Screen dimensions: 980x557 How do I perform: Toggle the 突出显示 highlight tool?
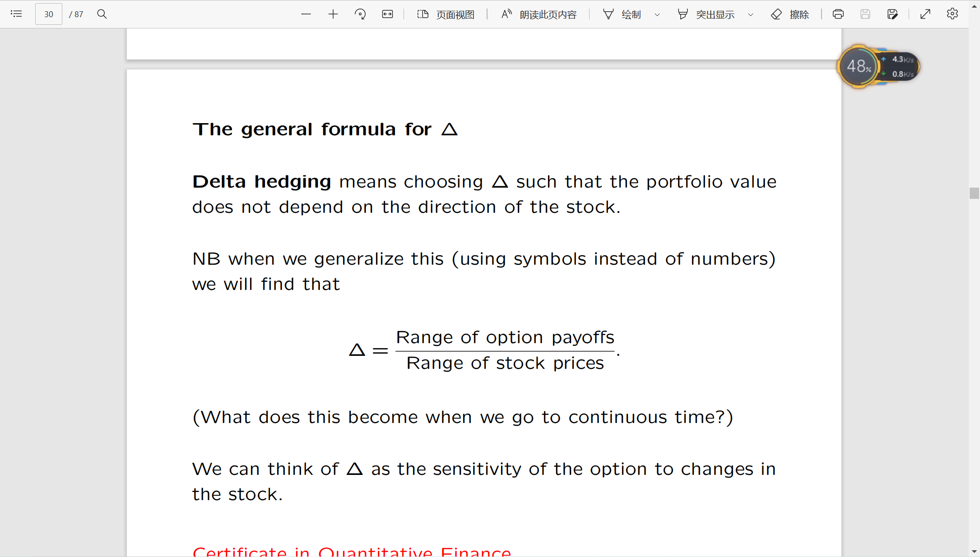pos(706,14)
